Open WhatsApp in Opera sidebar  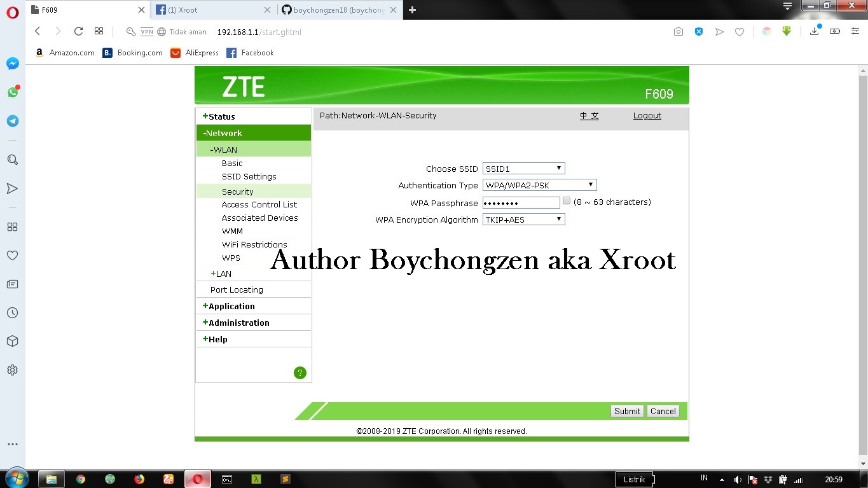tap(12, 92)
